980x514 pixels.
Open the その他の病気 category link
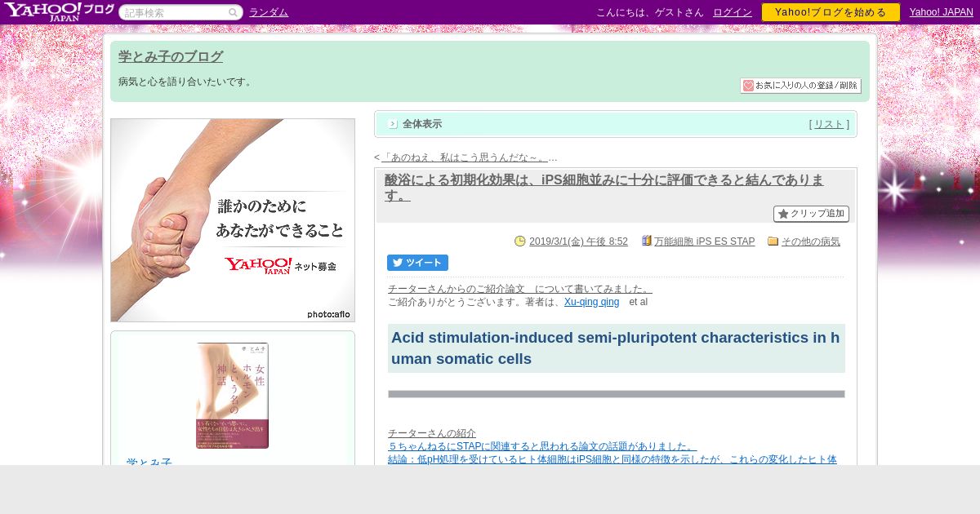(x=811, y=241)
